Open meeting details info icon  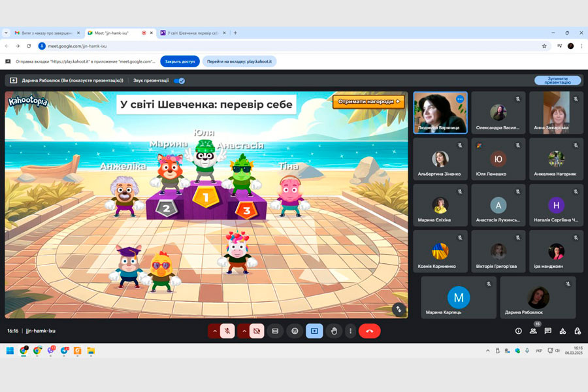[x=518, y=331]
